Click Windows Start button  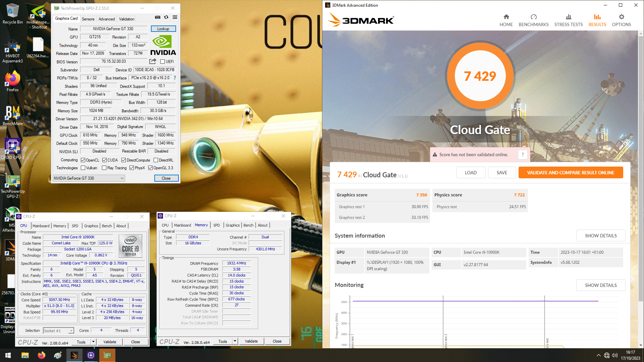point(8,355)
